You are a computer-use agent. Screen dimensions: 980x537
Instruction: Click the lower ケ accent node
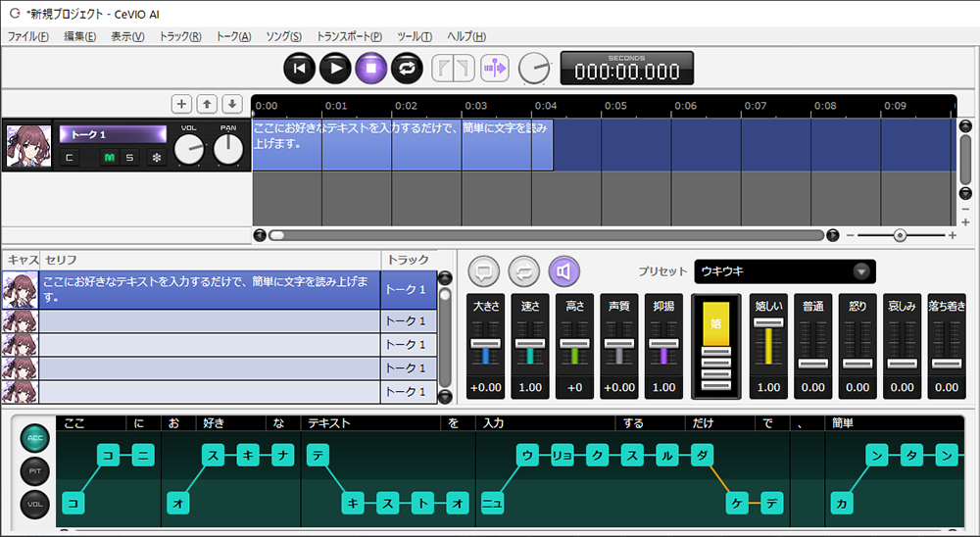(737, 504)
